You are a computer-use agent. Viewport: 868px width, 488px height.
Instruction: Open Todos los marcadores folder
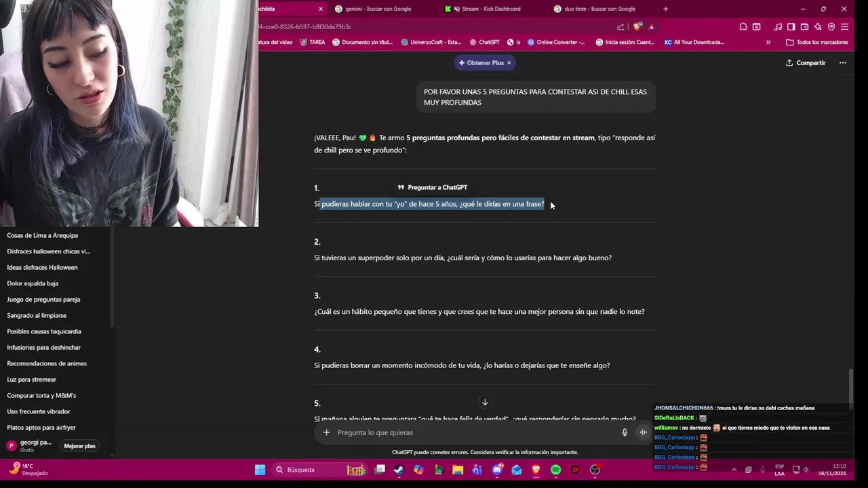816,42
